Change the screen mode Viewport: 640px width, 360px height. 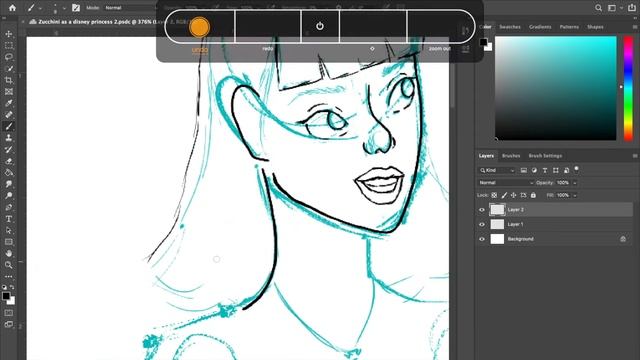click(x=9, y=325)
